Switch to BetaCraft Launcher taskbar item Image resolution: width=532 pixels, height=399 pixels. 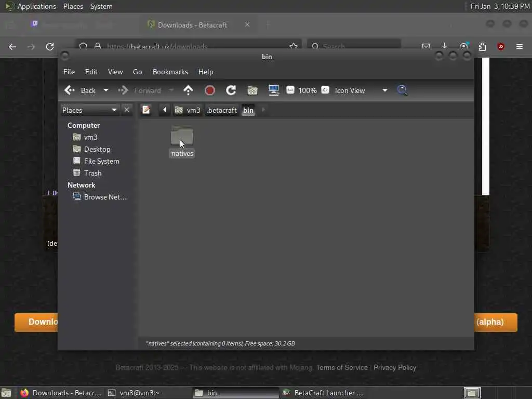tap(323, 393)
